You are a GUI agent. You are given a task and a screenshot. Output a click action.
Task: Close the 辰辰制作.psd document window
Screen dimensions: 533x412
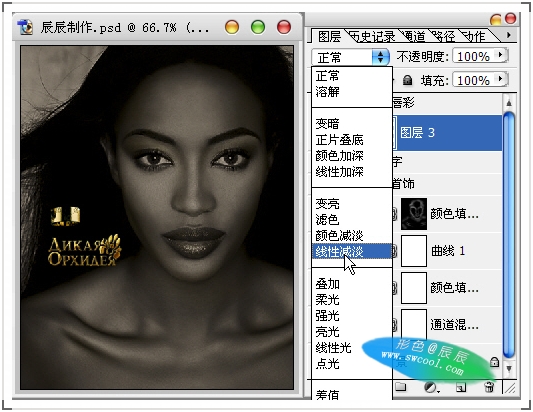[284, 27]
